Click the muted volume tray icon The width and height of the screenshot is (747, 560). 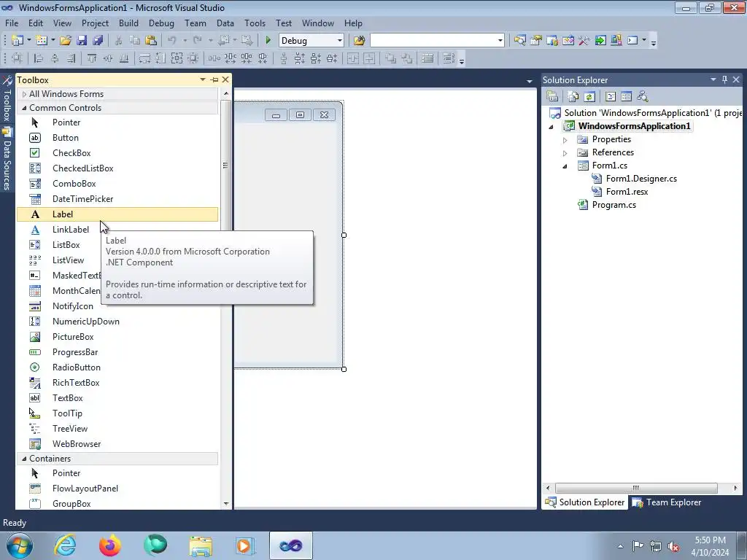point(673,546)
